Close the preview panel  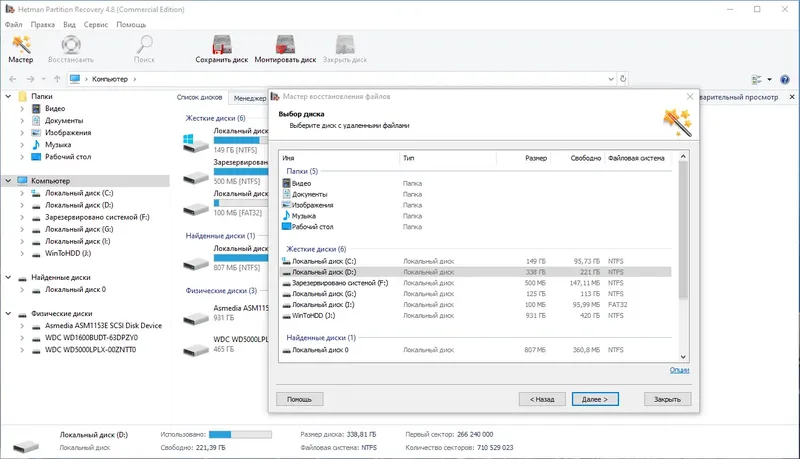pos(792,97)
